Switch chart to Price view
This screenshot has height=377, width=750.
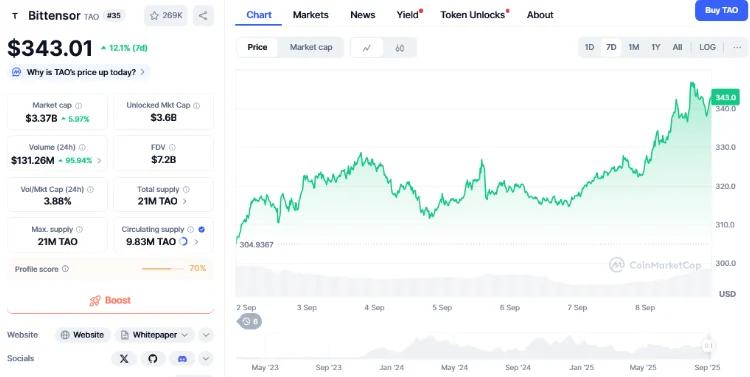(257, 47)
